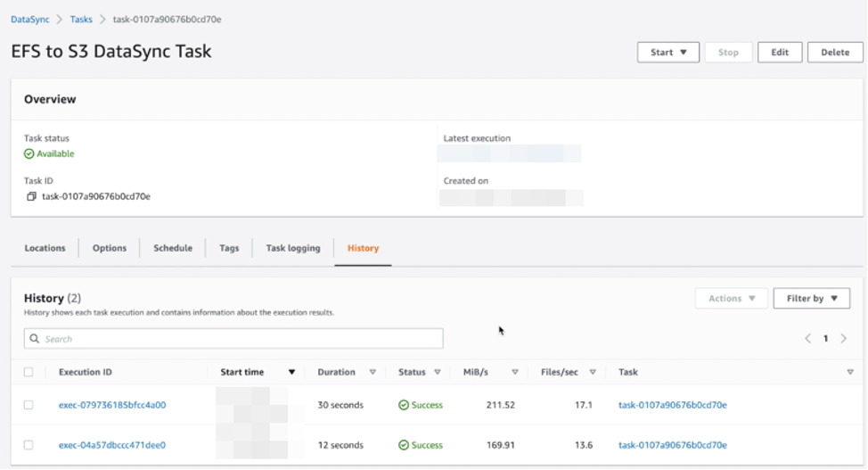Open the DataSync breadcrumb link
The height and width of the screenshot is (470, 868).
[30, 20]
